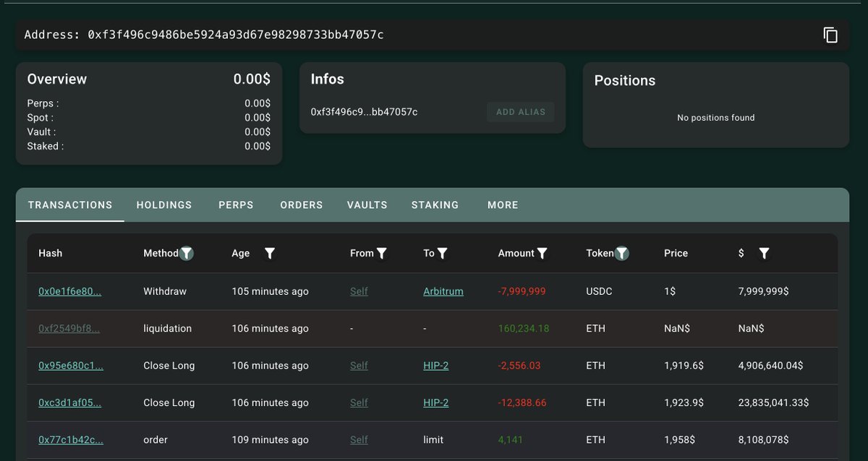Open the Token column filter icon
The height and width of the screenshot is (461, 868).
621,253
